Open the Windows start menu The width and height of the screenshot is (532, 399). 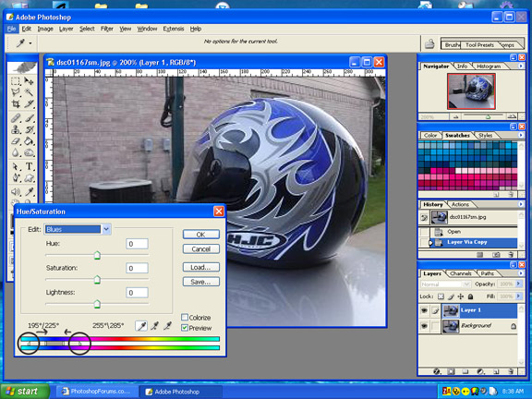[25, 392]
